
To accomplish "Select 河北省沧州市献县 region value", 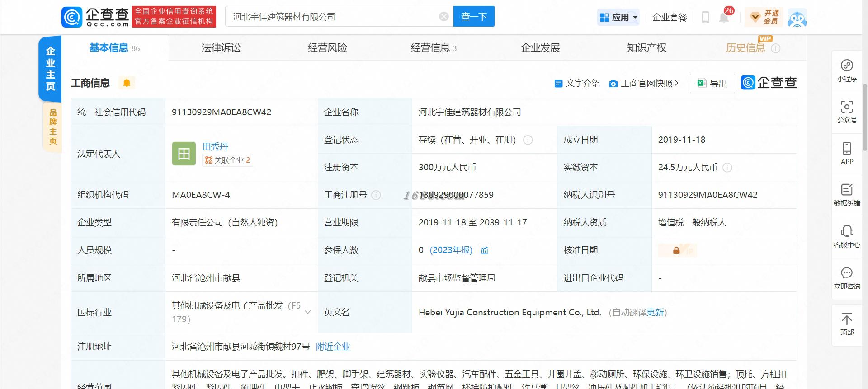I will coord(206,278).
